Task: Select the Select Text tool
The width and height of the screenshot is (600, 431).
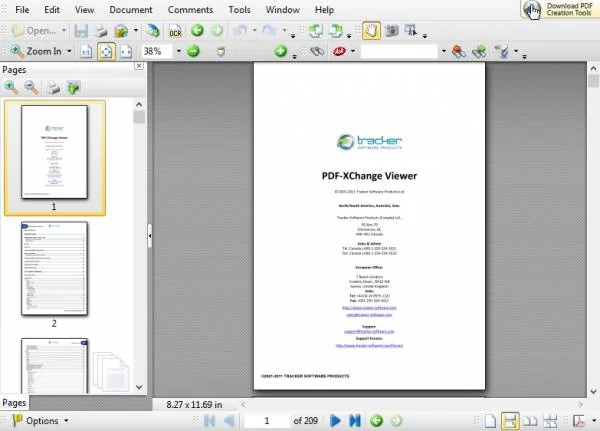Action: tap(411, 31)
